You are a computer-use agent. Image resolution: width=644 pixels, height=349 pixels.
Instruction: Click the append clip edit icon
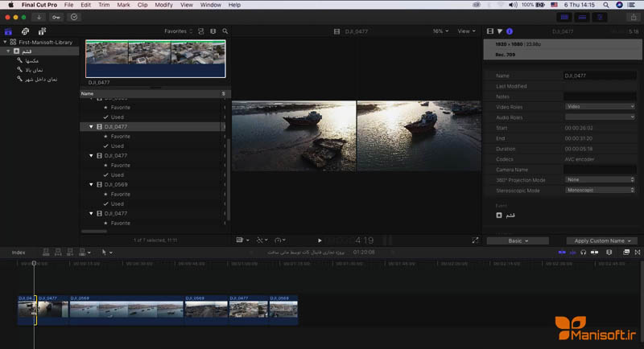pos(70,253)
